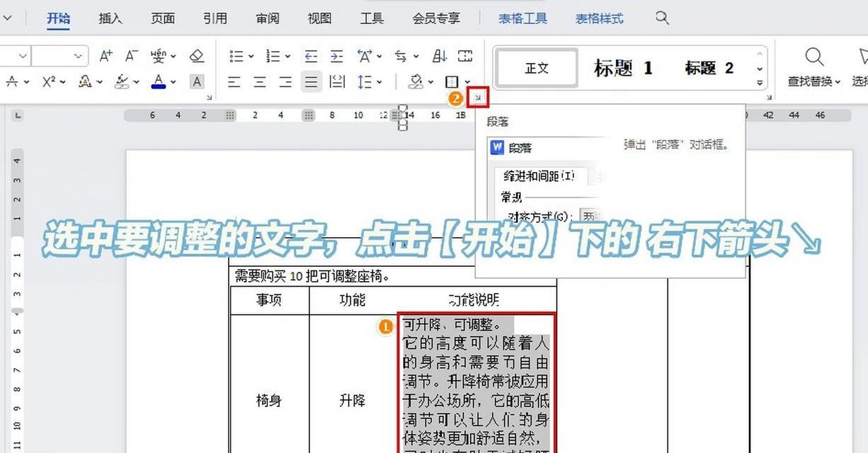Apply bullet list formatting
Viewport: 868px width, 453px height.
click(236, 56)
